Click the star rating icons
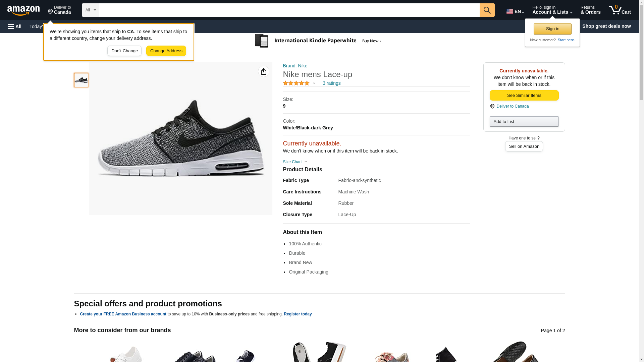The width and height of the screenshot is (644, 362). point(296,83)
